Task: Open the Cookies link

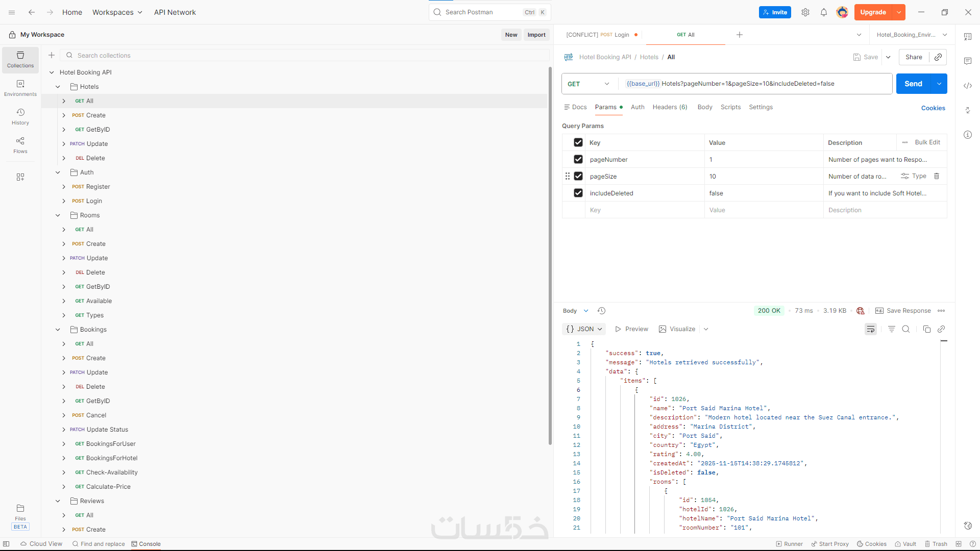Action: click(x=933, y=108)
